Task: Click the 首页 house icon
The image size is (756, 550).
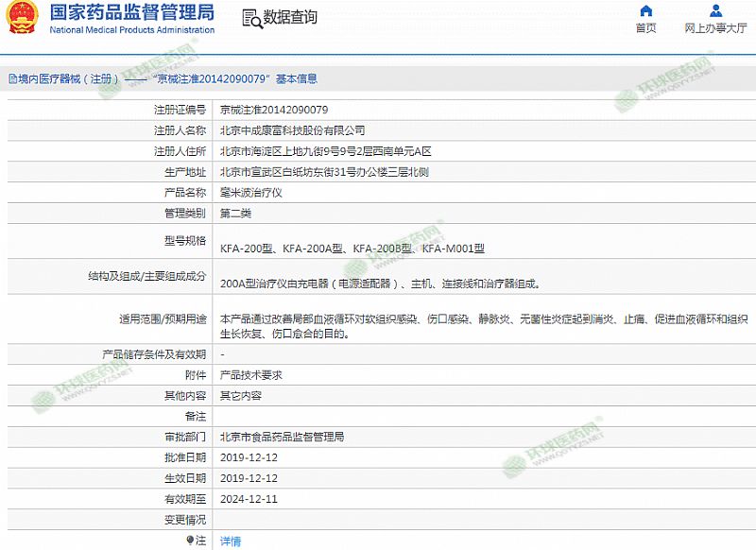Action: (646, 11)
